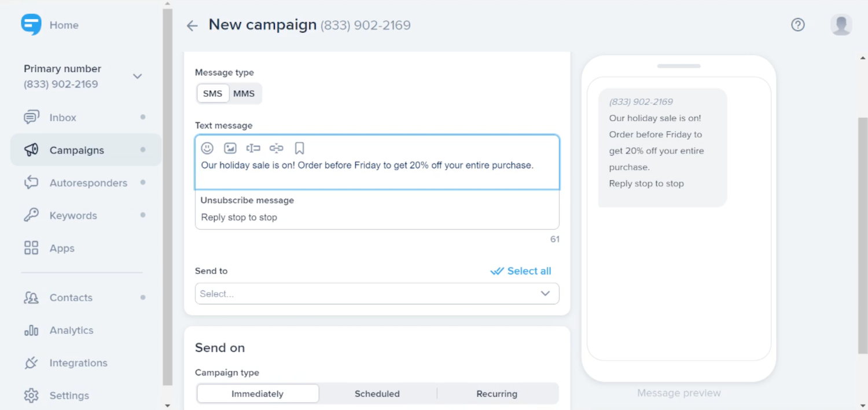Open the help question mark icon
This screenshot has width=868, height=410.
798,25
